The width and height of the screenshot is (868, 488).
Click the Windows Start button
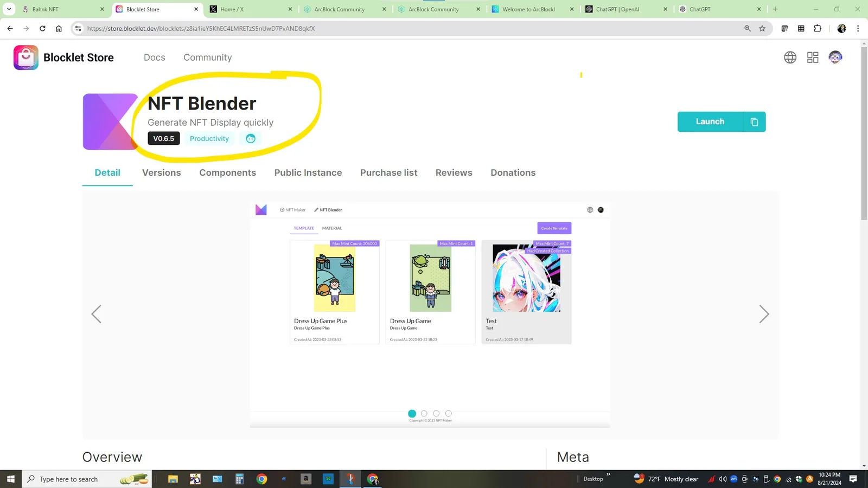pos(10,479)
